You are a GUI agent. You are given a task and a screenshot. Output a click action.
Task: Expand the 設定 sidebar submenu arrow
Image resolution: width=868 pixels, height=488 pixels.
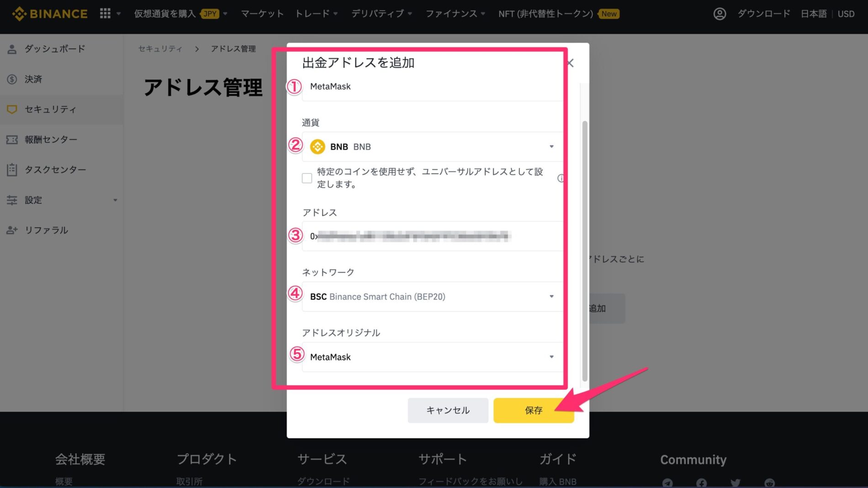116,200
